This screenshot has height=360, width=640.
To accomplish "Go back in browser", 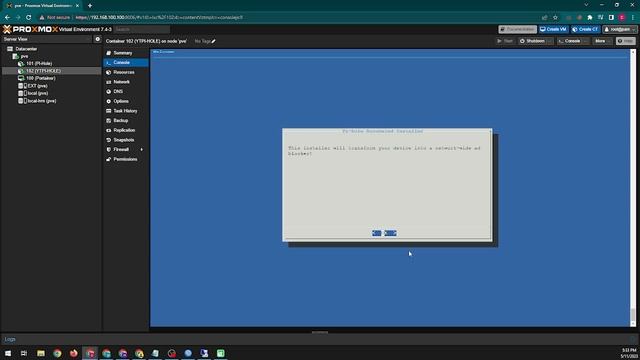I will click(7, 18).
